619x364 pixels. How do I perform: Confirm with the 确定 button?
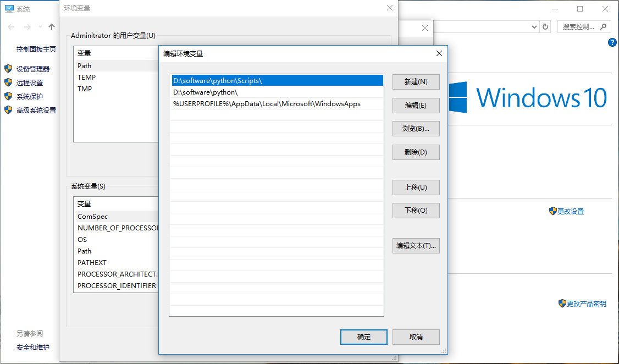363,337
